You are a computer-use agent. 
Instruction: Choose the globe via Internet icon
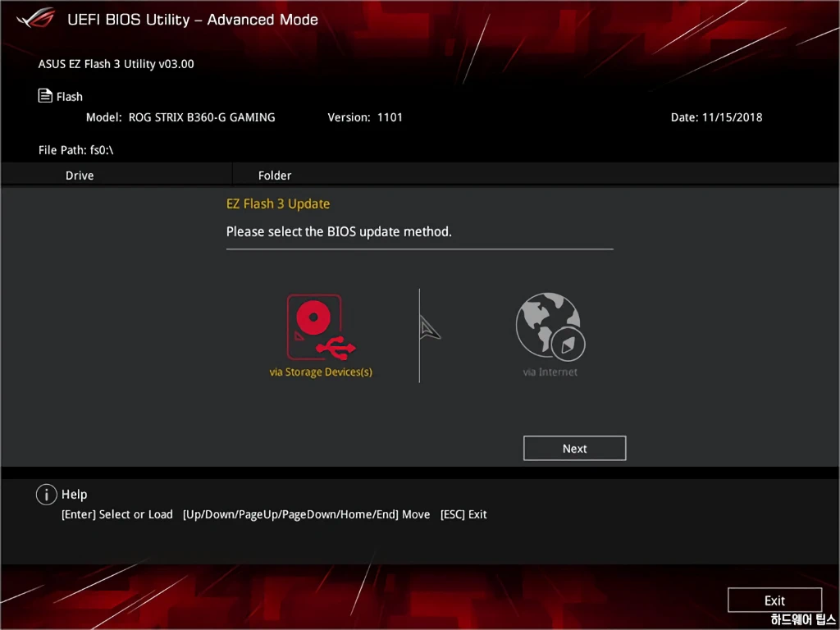coord(550,326)
